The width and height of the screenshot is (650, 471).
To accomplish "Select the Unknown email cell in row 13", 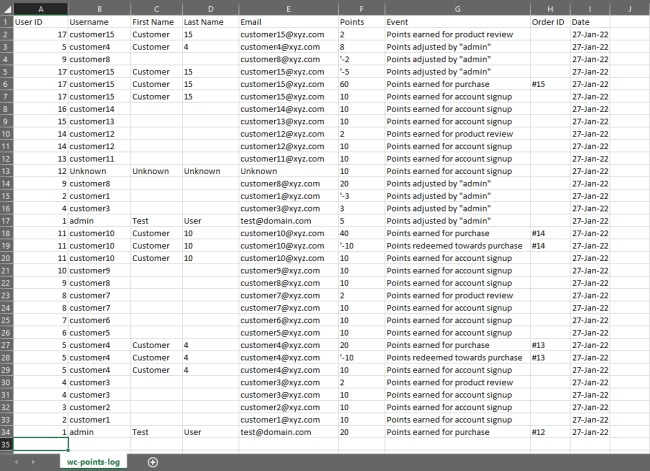I will (x=289, y=171).
